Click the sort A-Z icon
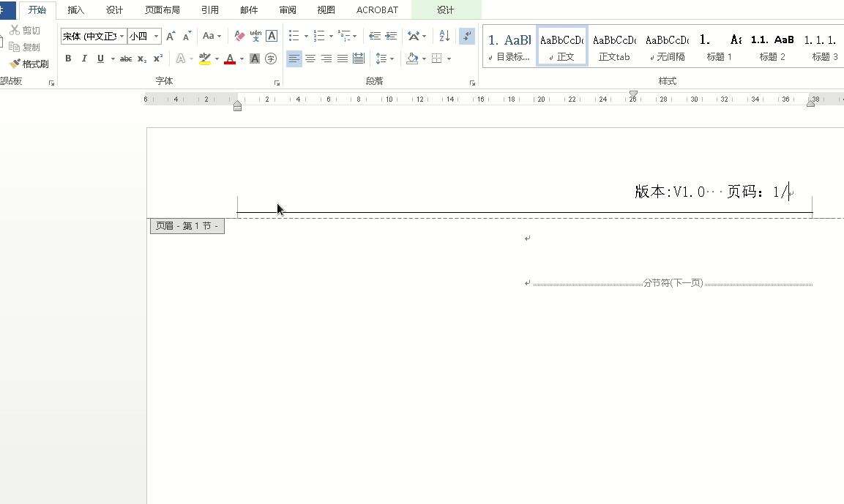Screen dimensions: 844x504 (x=444, y=36)
